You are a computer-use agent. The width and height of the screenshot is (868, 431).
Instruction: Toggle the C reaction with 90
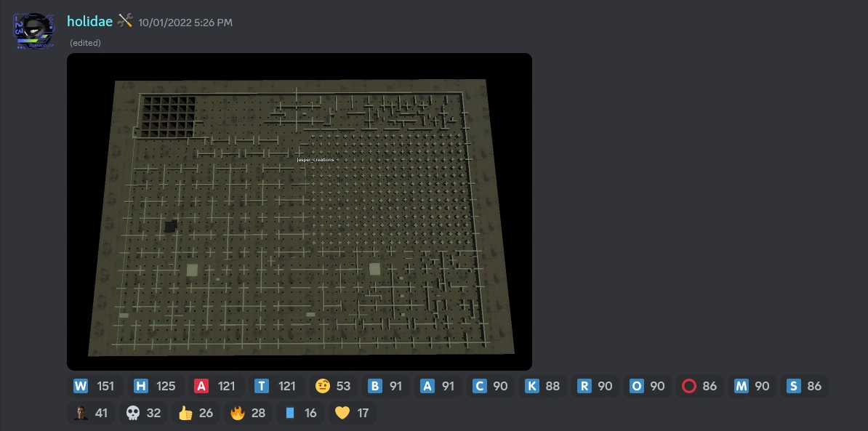[x=490, y=386]
